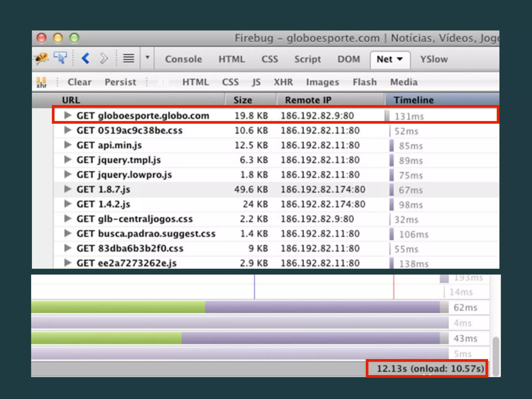Switch to the YSlow tab

click(x=434, y=59)
